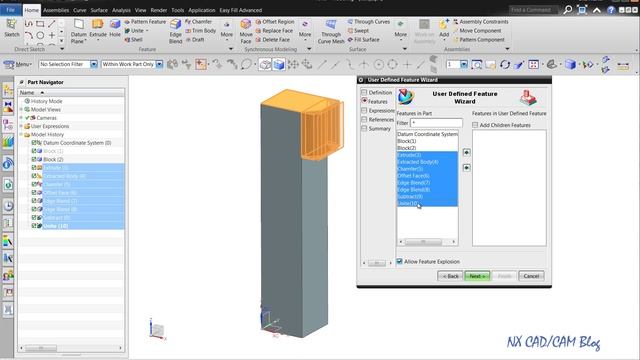Pick the Hole feature tool
The image size is (640, 360).
point(115,28)
